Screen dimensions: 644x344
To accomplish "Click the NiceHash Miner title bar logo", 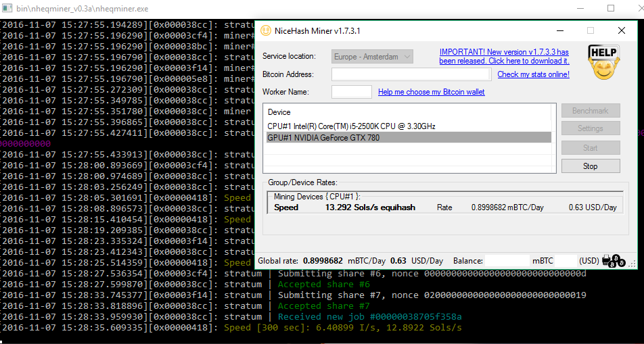I will [x=266, y=31].
